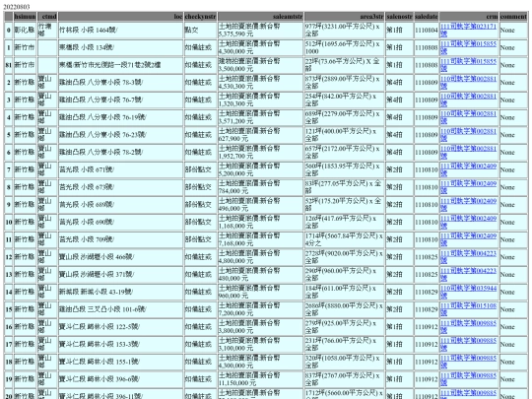
Task: Open the crm link in row 6
Action: click(x=468, y=153)
